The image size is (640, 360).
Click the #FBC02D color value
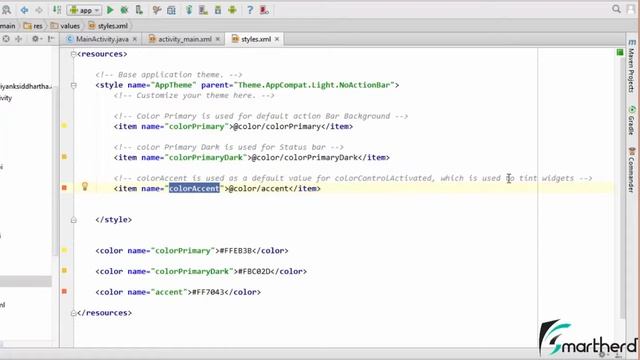(254, 271)
